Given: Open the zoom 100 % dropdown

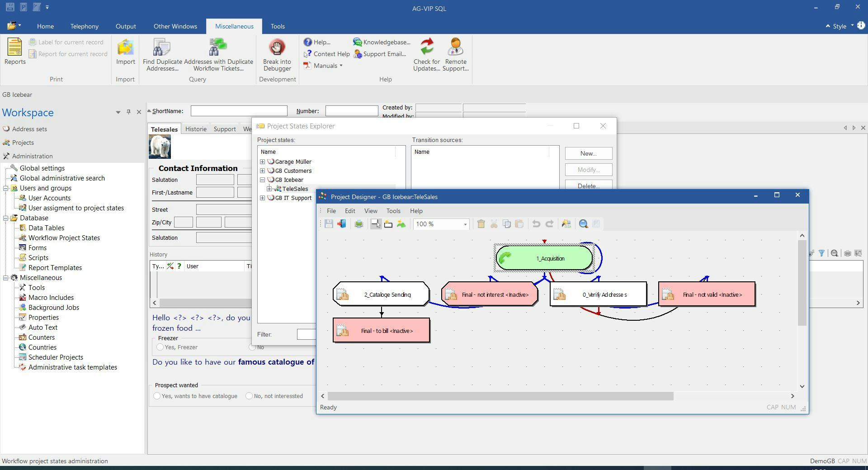Looking at the screenshot, I should click(465, 224).
